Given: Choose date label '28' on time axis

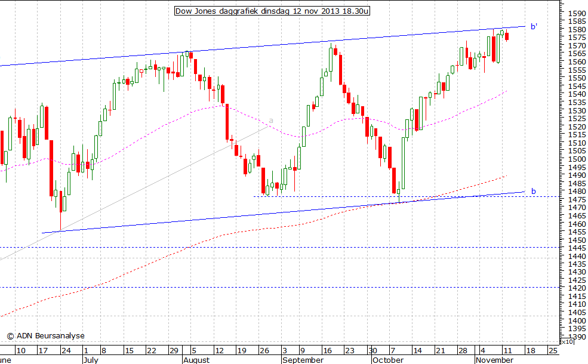Looking at the screenshot, I should pos(463,350).
